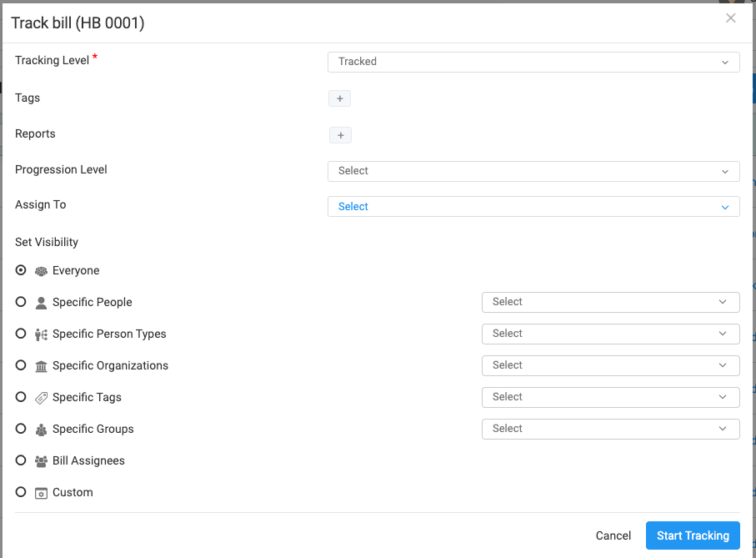Click the Tracking Level field label
This screenshot has width=756, height=558.
tap(52, 60)
